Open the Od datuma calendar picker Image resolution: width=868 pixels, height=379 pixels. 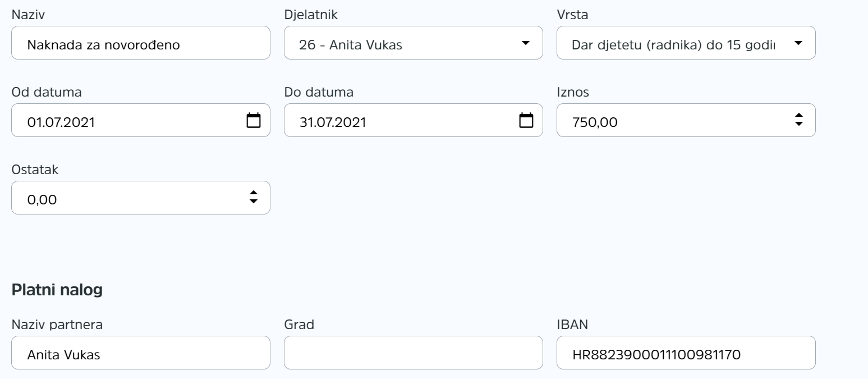254,120
